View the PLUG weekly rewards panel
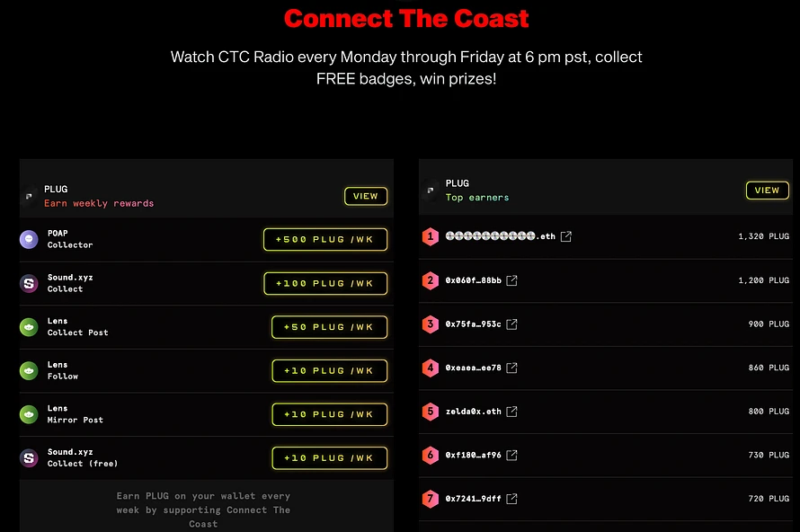 point(365,197)
